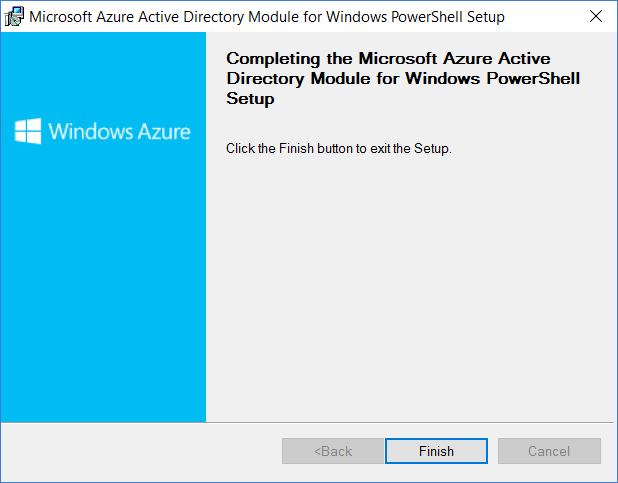Click the 'Click the Finish button' instruction text
The image size is (618, 483).
(339, 149)
